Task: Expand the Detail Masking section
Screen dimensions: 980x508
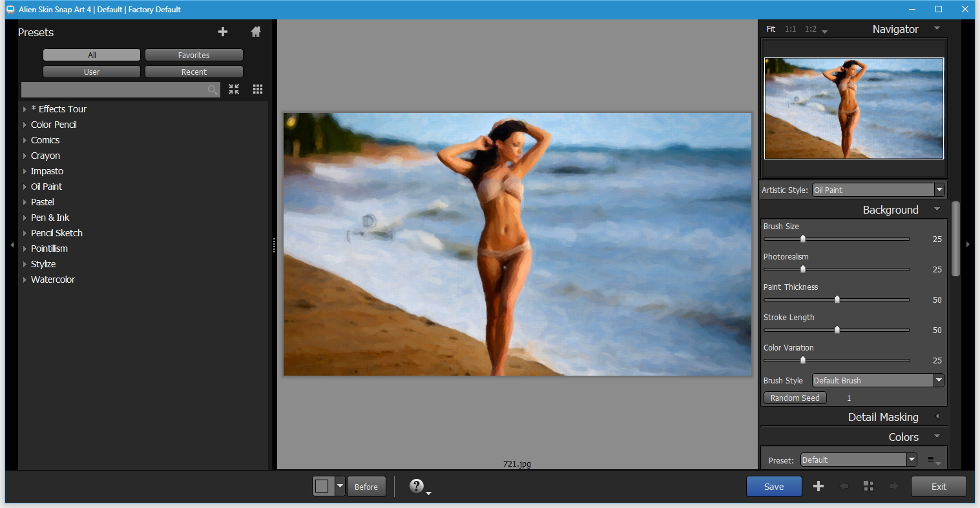Action: [x=937, y=416]
